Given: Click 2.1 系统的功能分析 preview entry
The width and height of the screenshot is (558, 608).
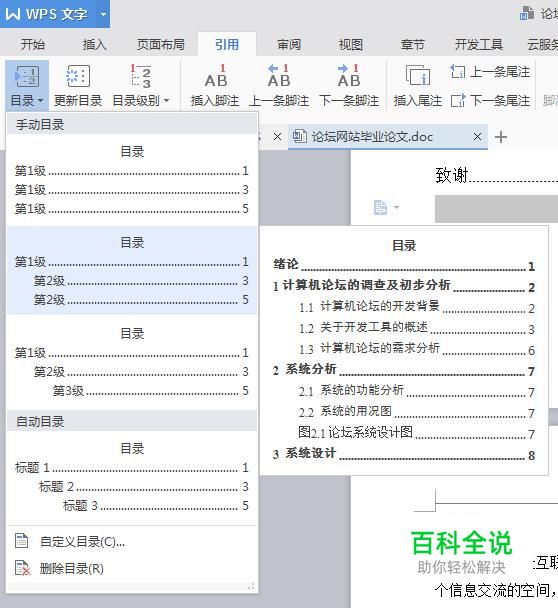Looking at the screenshot, I should [417, 391].
